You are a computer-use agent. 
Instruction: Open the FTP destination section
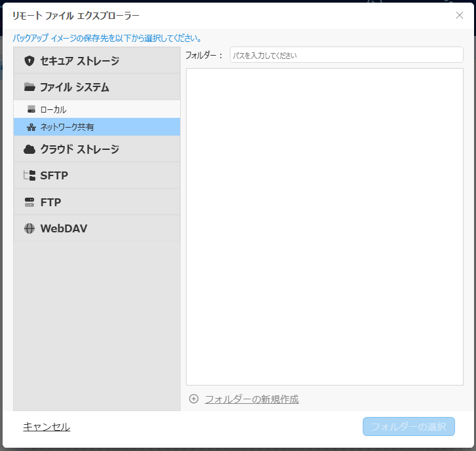pos(97,202)
